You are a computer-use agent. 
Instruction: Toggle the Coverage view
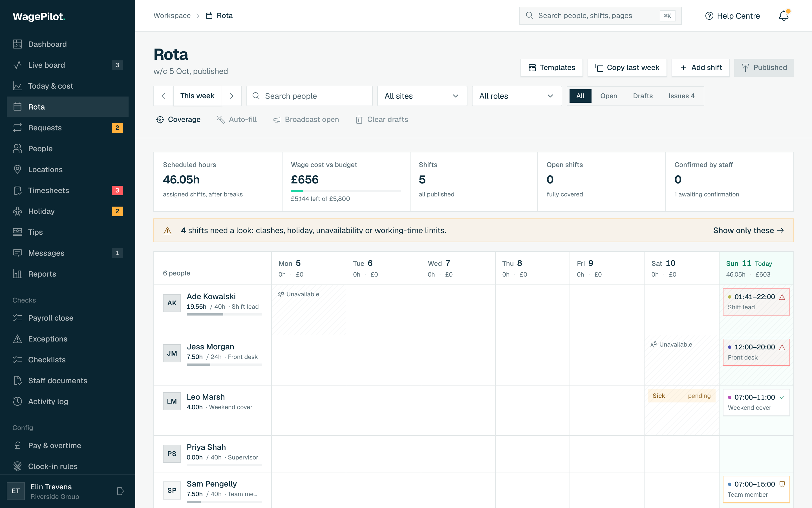[x=178, y=120]
